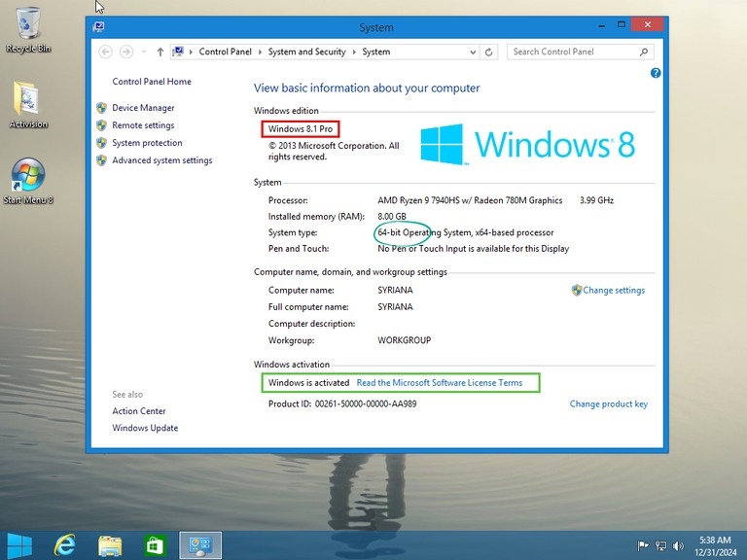The image size is (747, 560).
Task: Open network icon in system tray
Action: (x=660, y=545)
